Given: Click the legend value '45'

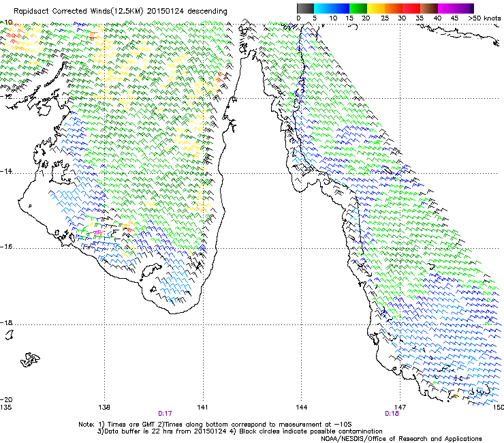Looking at the screenshot, I should [454, 18].
